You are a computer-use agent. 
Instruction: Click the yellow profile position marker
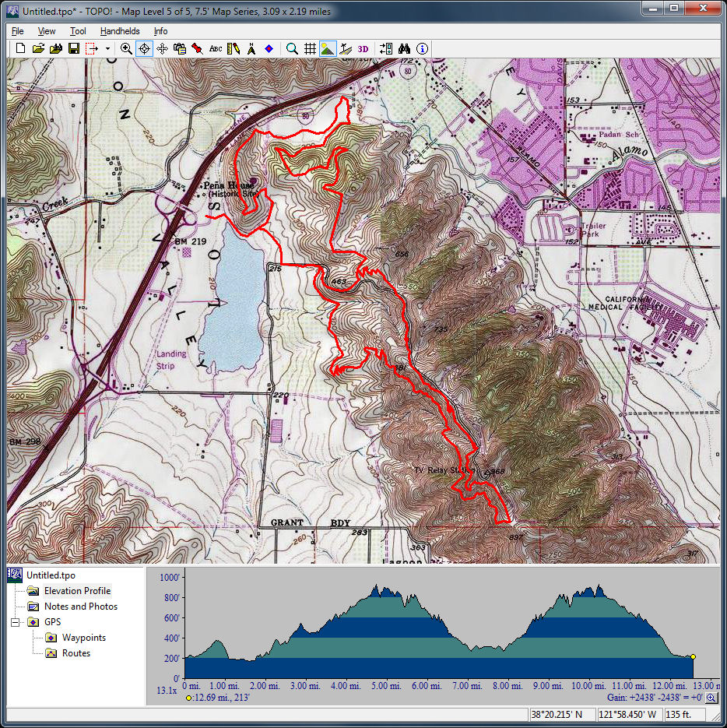(x=693, y=657)
